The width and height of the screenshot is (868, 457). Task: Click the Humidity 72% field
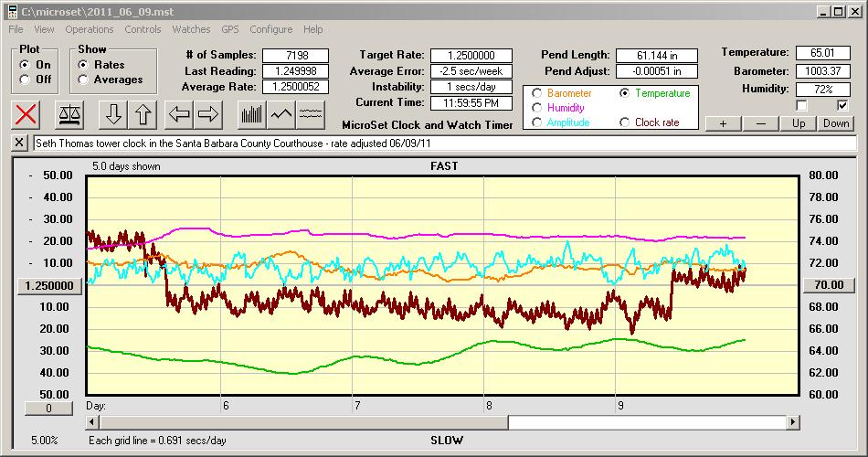[x=822, y=89]
